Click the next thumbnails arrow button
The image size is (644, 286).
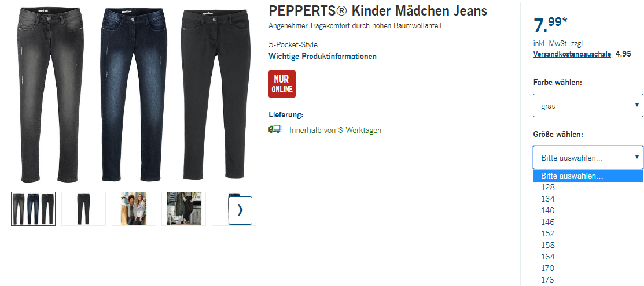(x=240, y=210)
